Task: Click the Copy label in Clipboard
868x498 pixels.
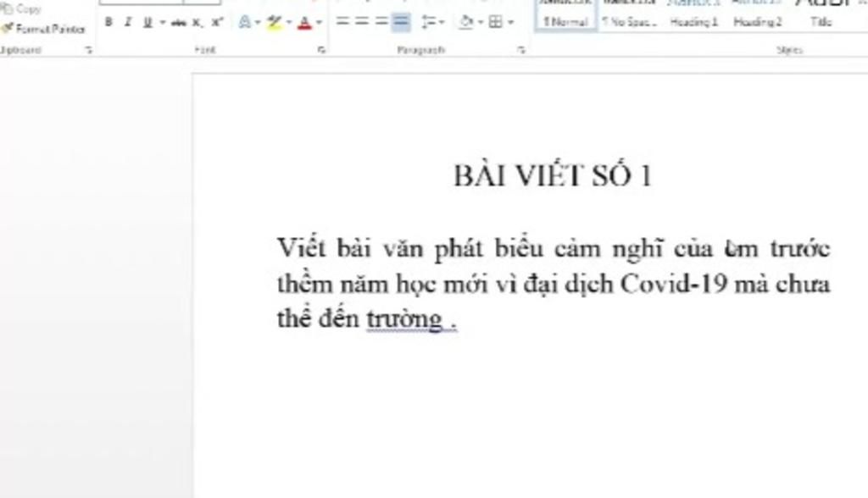Action: coord(29,8)
